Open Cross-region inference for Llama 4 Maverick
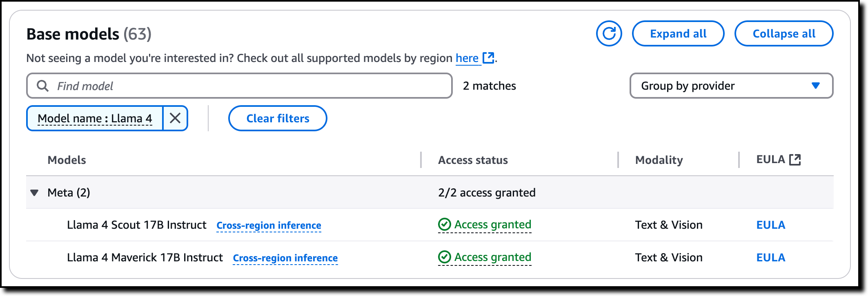 tap(285, 258)
